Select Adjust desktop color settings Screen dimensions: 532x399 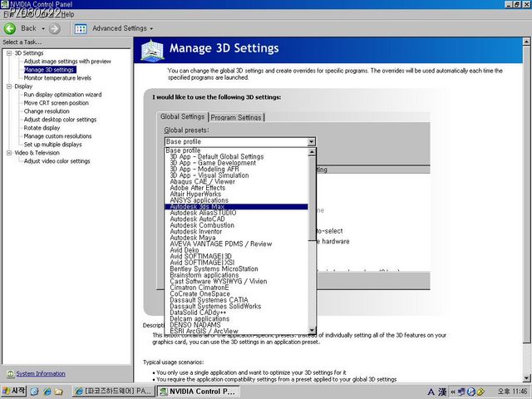(60, 120)
